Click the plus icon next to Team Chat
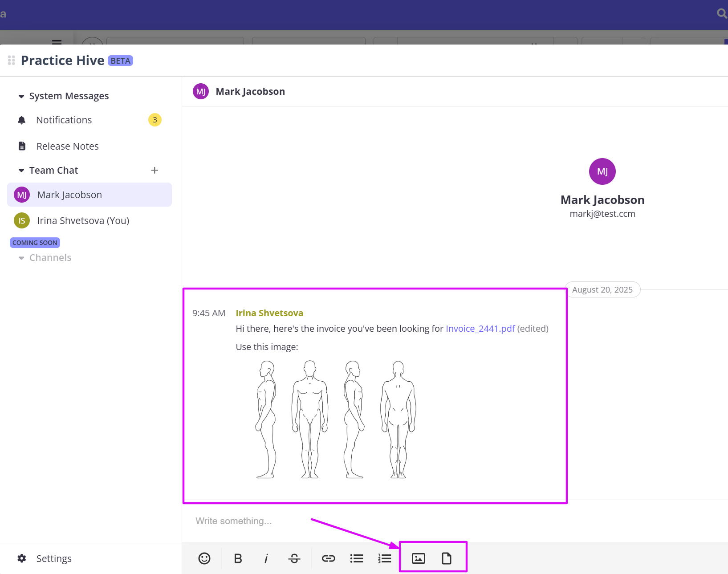This screenshot has width=728, height=574. (154, 170)
